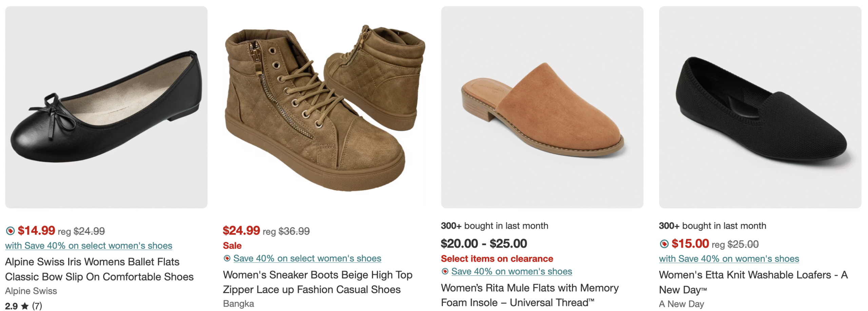Click the Target Circle icon beside $15.00

[664, 244]
